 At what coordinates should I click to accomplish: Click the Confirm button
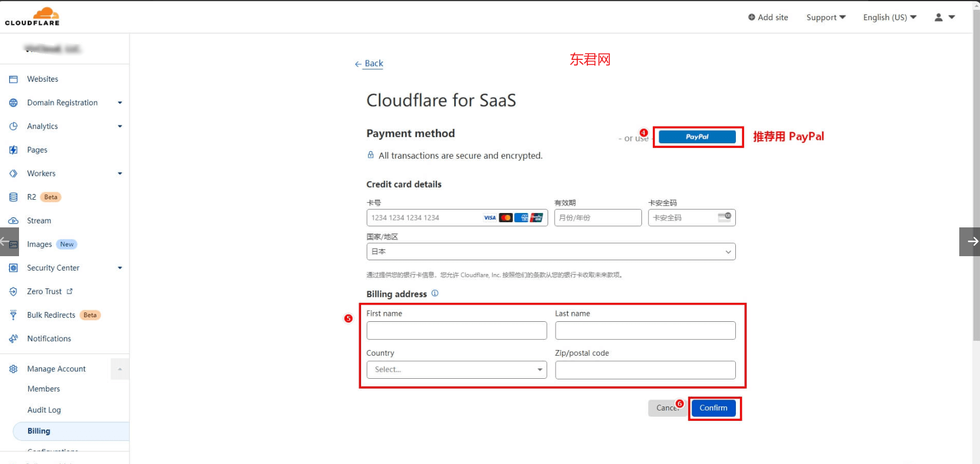coord(713,408)
